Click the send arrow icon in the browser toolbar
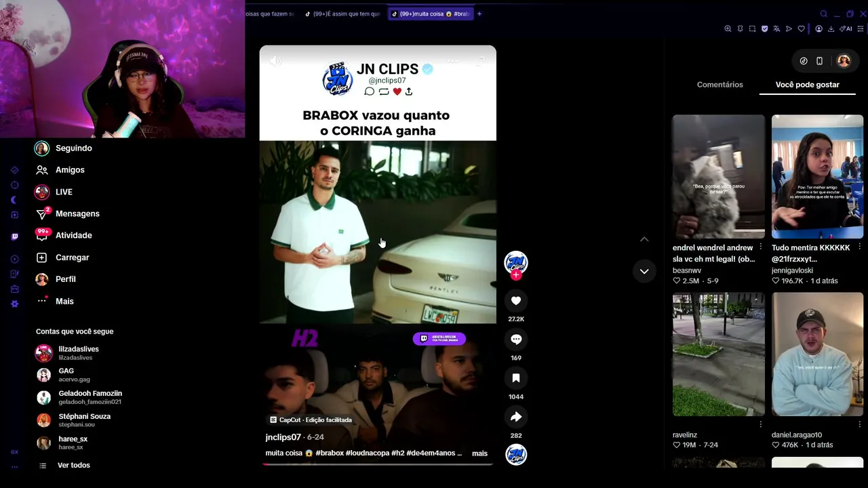The image size is (868, 488). 789,29
